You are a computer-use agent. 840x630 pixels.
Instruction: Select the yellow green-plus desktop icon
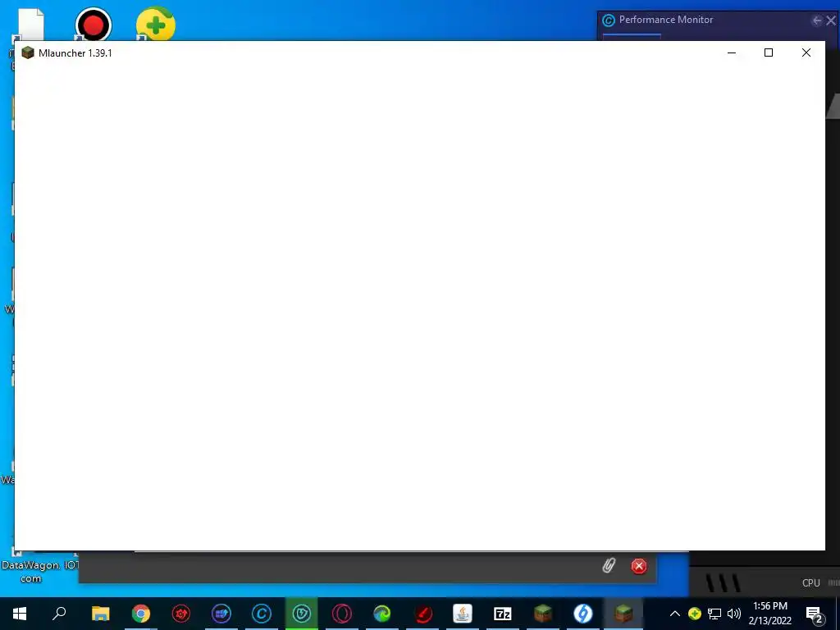point(155,24)
